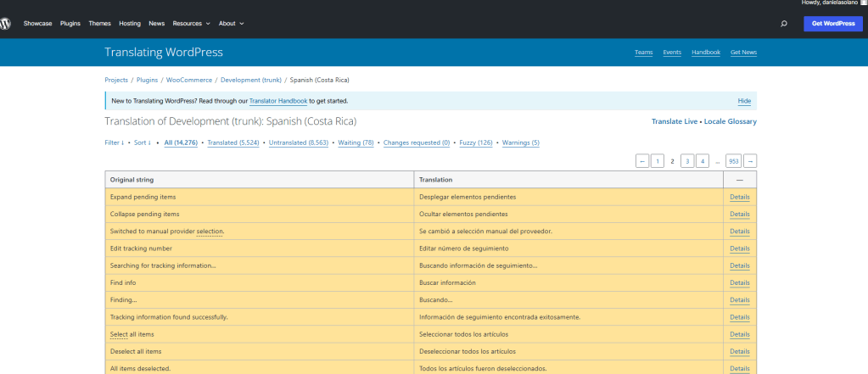Image resolution: width=868 pixels, height=374 pixels.
Task: Show Fuzzy (126) strings
Action: click(475, 142)
